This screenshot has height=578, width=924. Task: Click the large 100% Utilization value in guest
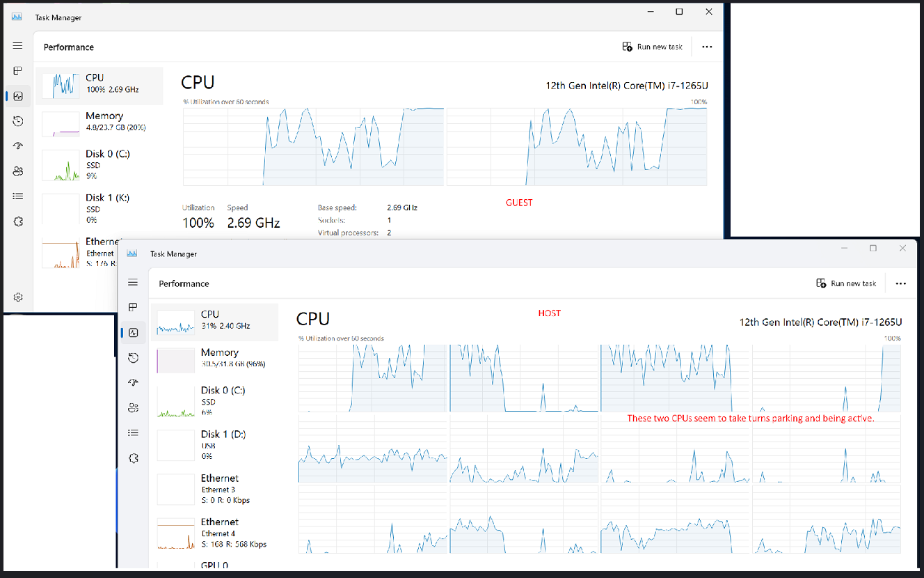coord(198,223)
